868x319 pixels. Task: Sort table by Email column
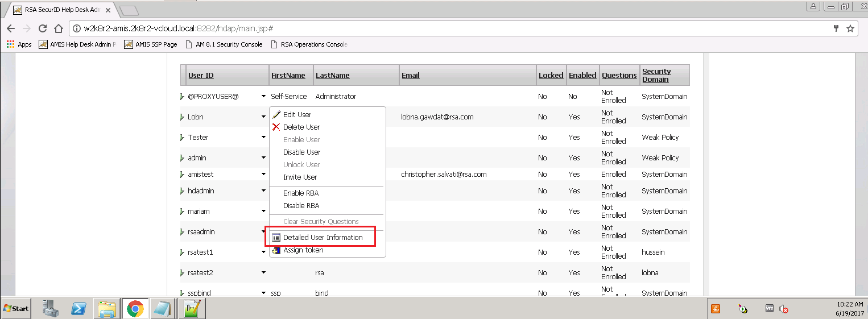tap(410, 75)
